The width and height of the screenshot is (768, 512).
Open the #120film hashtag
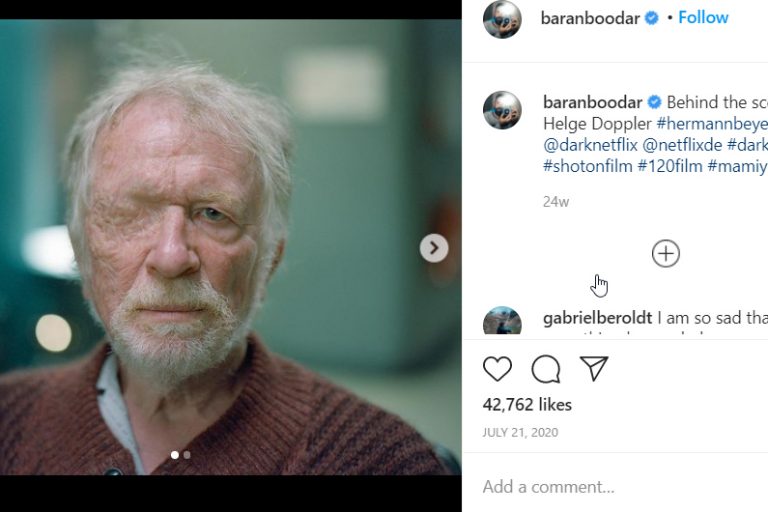(x=670, y=165)
